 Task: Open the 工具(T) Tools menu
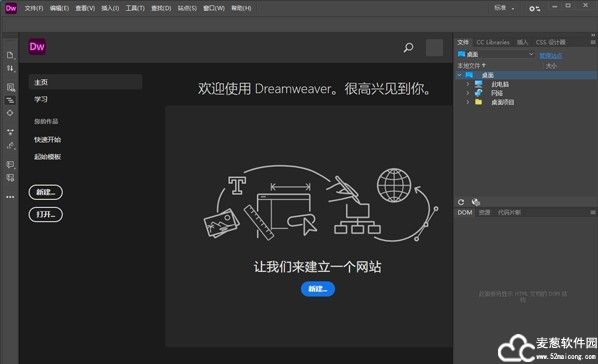coord(135,8)
